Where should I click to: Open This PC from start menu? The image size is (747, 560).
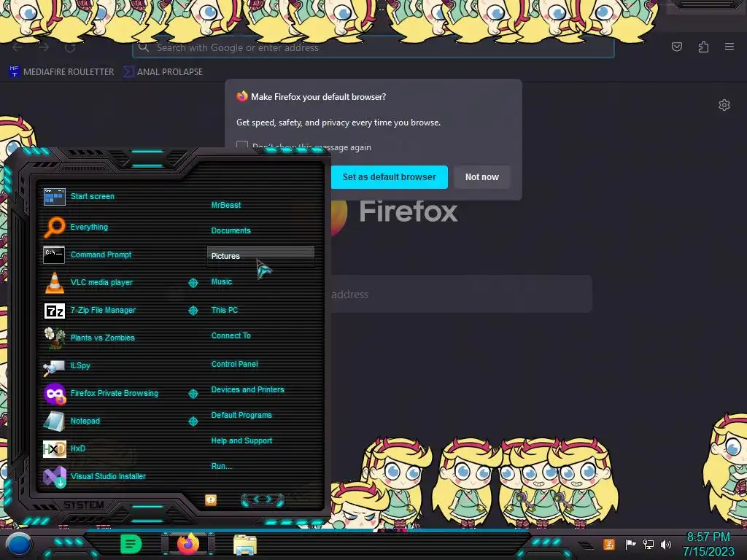[225, 310]
